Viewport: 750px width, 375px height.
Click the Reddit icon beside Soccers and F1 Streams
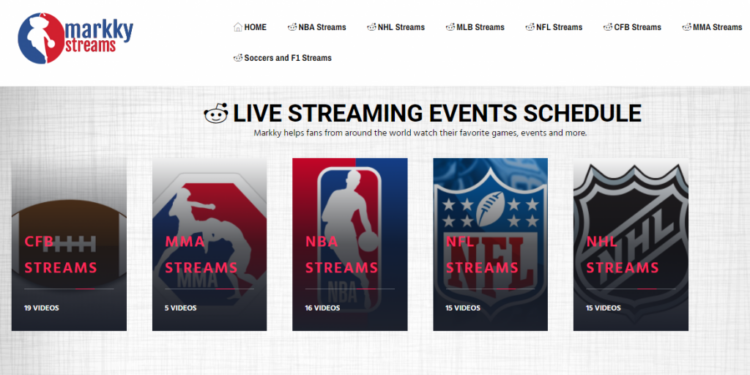click(x=238, y=58)
